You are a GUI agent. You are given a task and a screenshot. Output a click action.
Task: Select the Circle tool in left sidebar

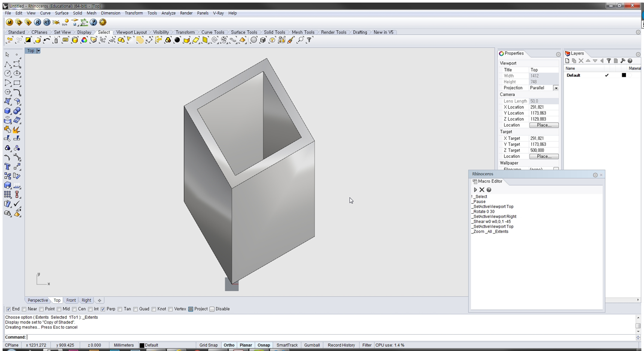point(7,73)
